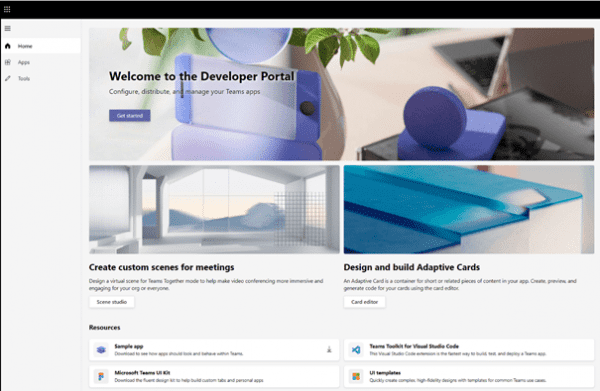Image resolution: width=600 pixels, height=391 pixels.
Task: Click the Sample app cube icon
Action: point(101,350)
